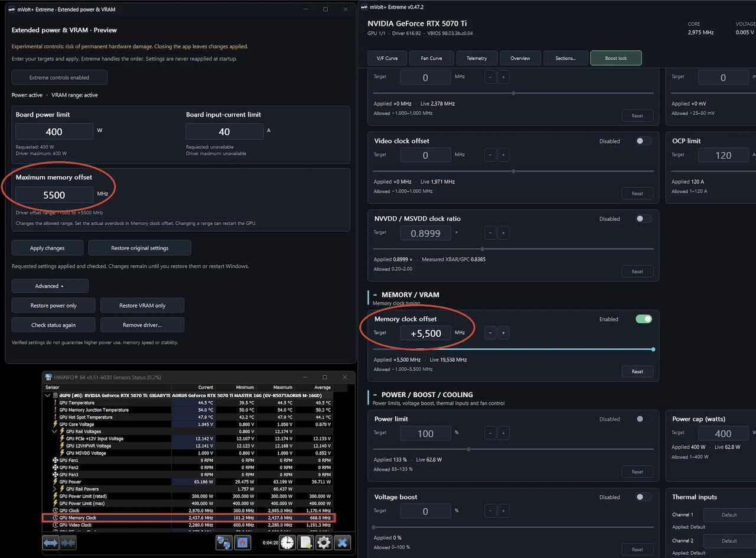Open the Telemetry tab
This screenshot has width=756, height=558.
point(477,58)
